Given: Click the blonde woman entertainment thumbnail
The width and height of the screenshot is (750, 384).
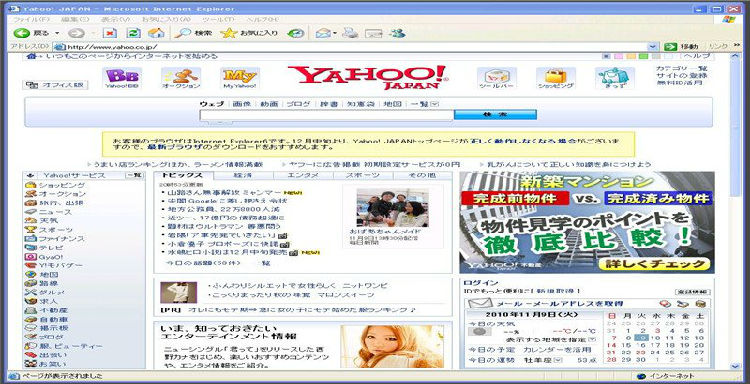Looking at the screenshot, I should point(392,346).
